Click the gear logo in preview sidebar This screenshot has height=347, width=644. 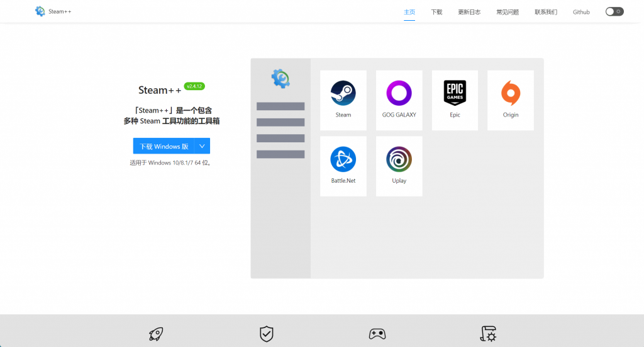coord(280,79)
